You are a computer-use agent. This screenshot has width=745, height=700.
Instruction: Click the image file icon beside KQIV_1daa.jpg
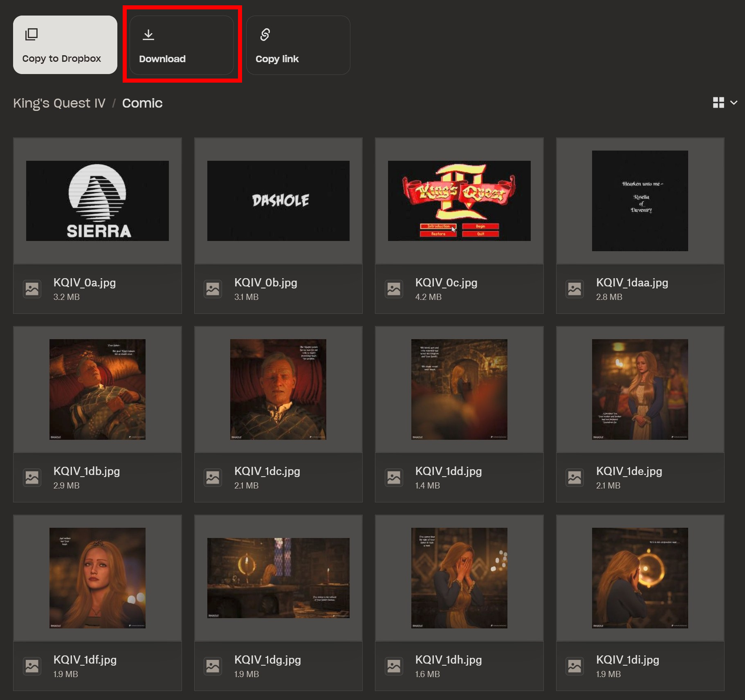(x=575, y=289)
